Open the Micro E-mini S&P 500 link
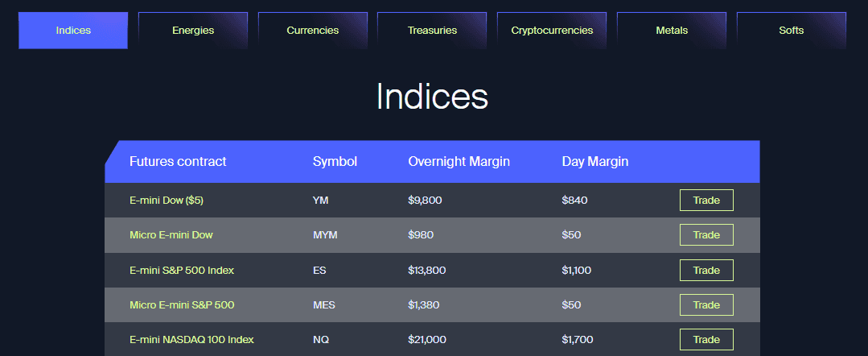This screenshot has width=868, height=356. coord(182,305)
